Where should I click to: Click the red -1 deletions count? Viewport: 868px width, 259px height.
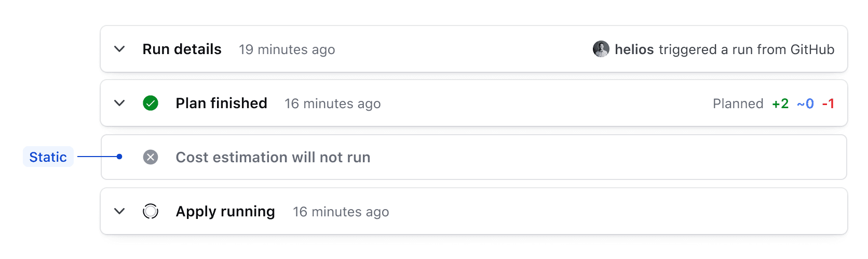pyautogui.click(x=828, y=103)
